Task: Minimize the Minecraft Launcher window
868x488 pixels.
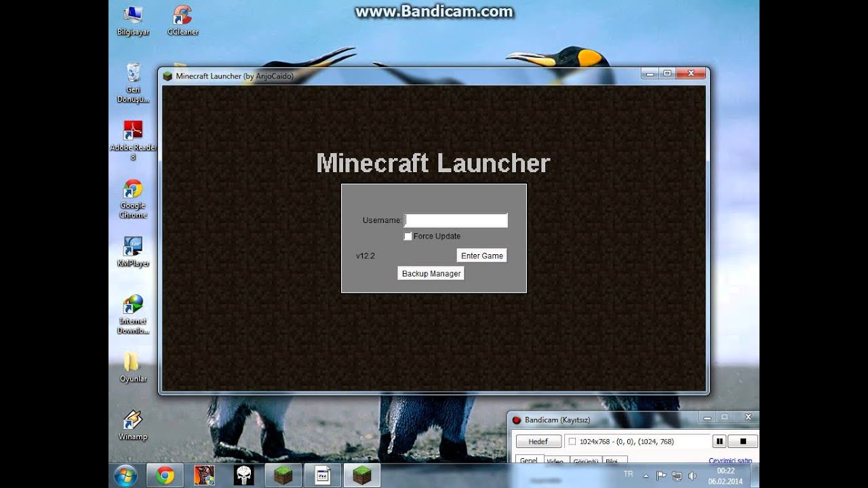Action: 650,73
